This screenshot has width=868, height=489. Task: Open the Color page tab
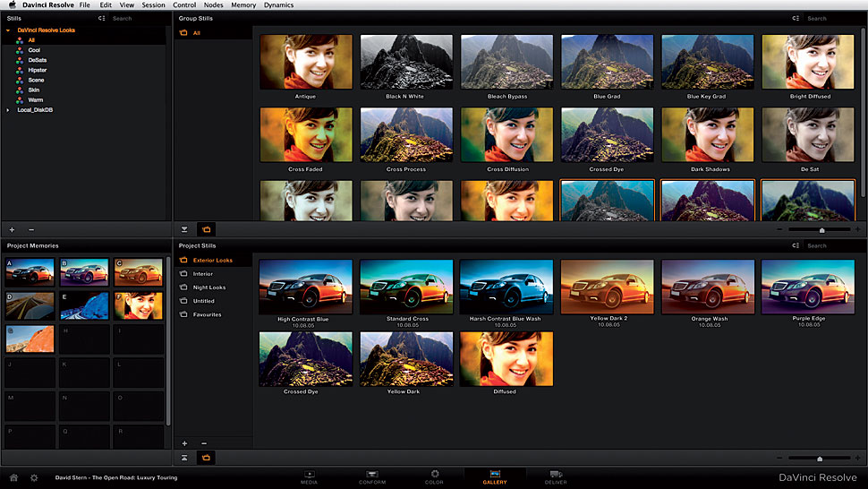pos(433,475)
